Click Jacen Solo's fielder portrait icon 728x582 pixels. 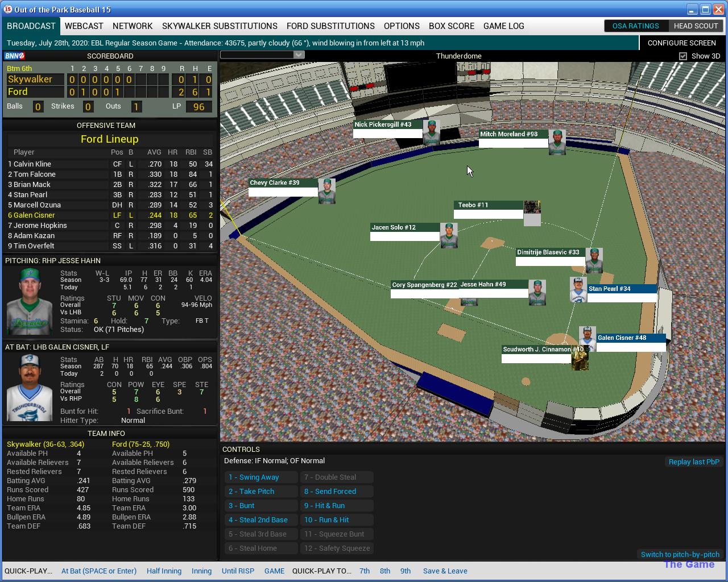click(449, 235)
